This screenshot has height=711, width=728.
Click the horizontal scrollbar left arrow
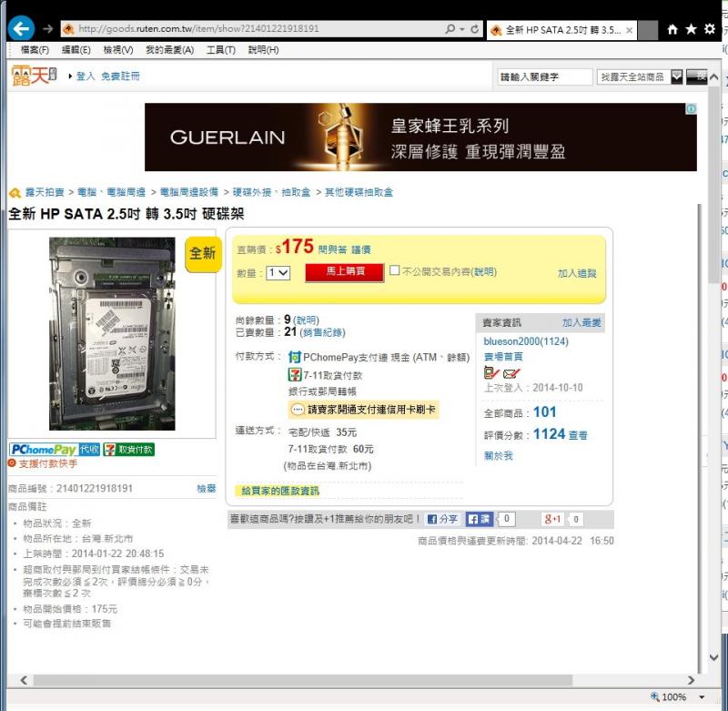tap(25, 680)
